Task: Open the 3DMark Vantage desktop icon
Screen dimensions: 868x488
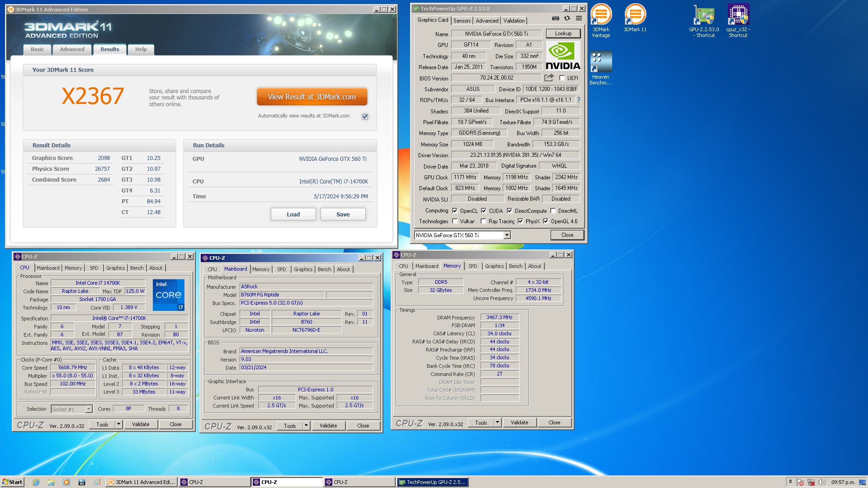Action: (x=601, y=21)
